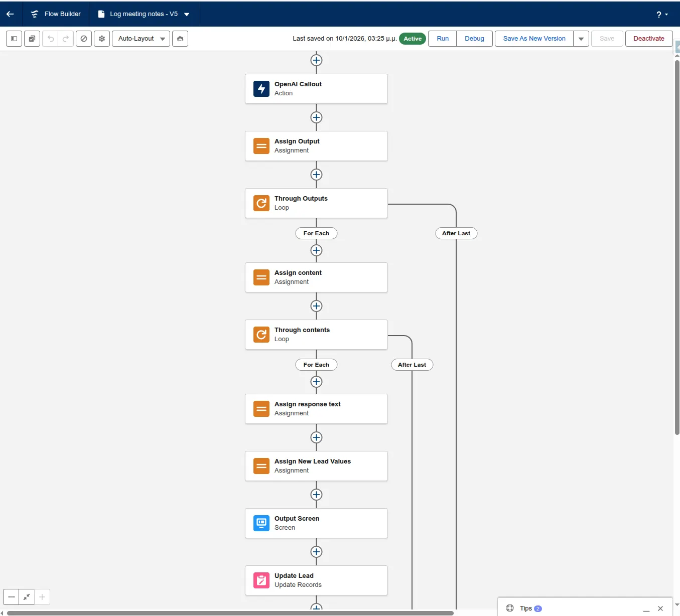Click the back arrow to exit Flow Builder
680x616 pixels.
click(x=10, y=14)
